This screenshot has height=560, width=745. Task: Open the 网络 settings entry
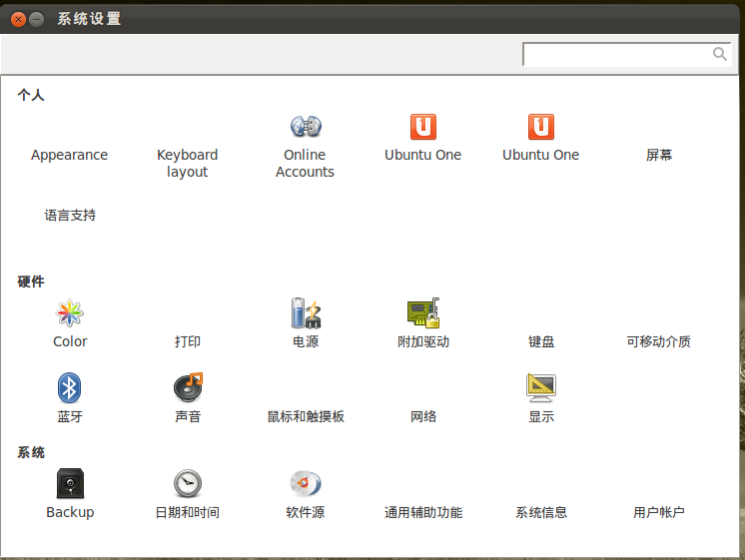(423, 416)
